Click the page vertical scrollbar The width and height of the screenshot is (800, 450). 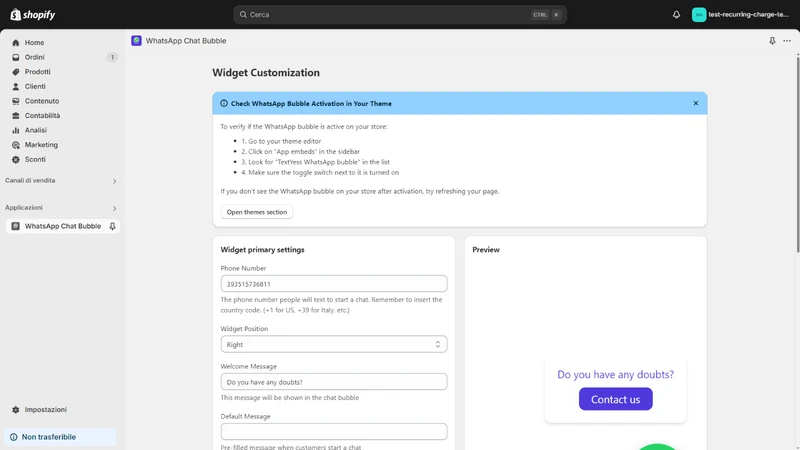point(797,153)
